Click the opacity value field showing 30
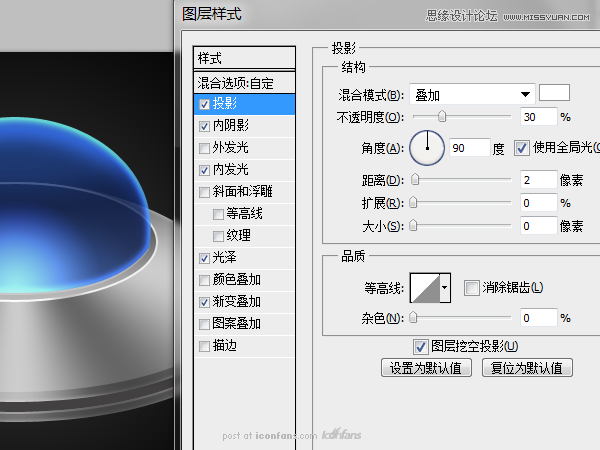 tap(538, 117)
